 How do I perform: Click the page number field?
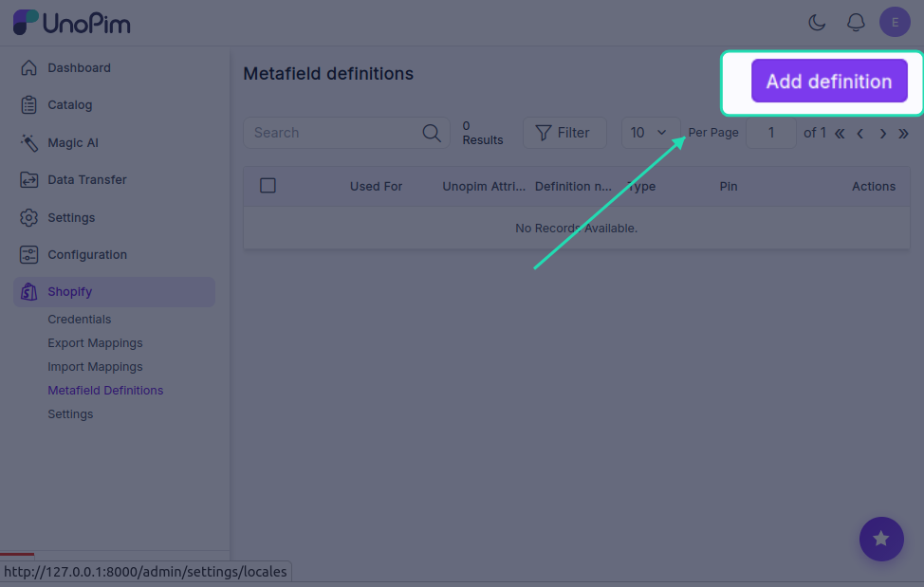point(770,133)
